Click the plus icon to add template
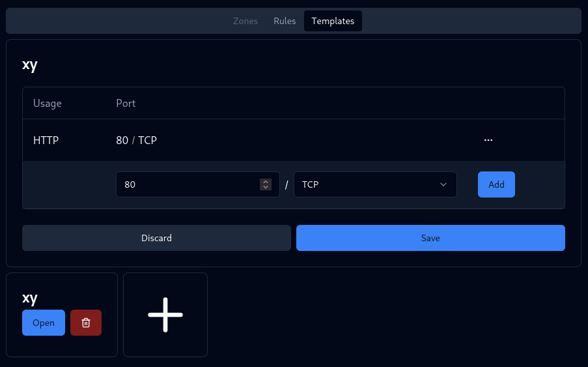The image size is (588, 367). click(x=165, y=315)
